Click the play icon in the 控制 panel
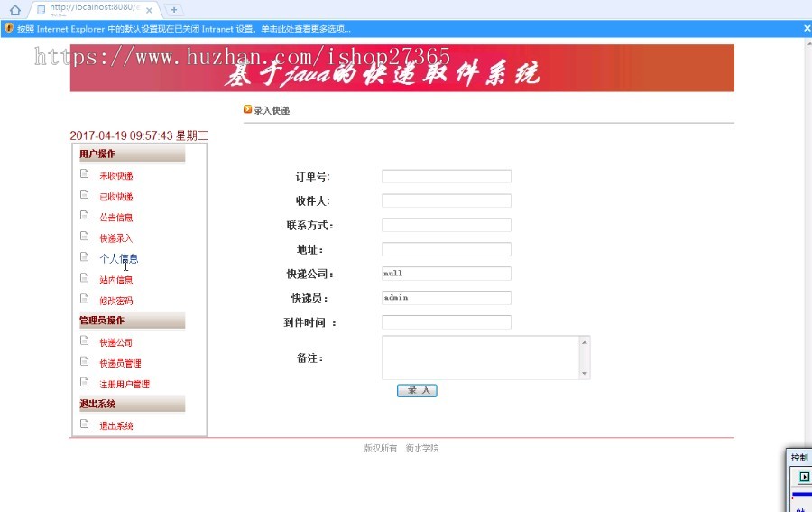The image size is (812, 512). coord(804,477)
